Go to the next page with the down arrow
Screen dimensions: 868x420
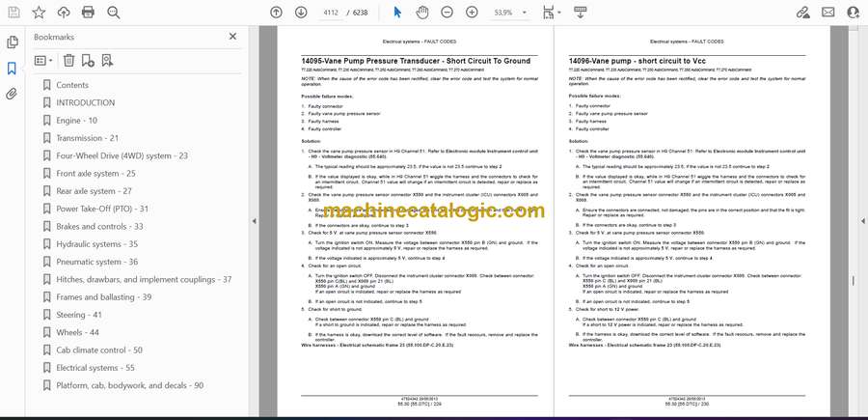301,13
